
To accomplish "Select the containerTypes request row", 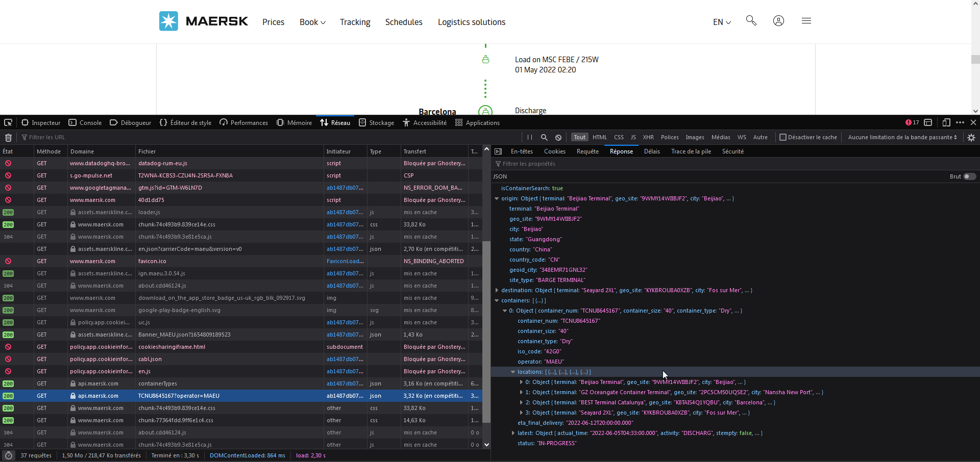I will coord(241,383).
